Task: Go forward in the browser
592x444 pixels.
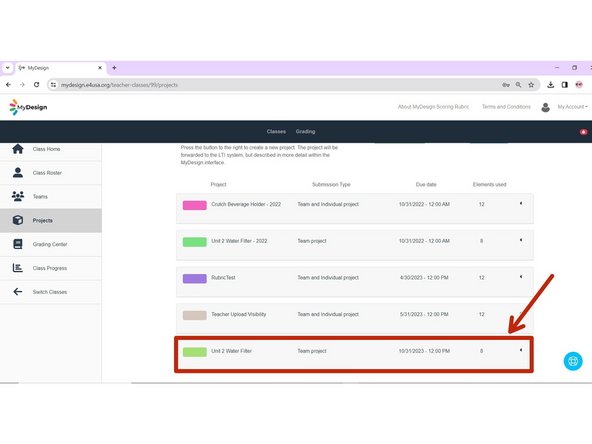Action: click(22, 85)
